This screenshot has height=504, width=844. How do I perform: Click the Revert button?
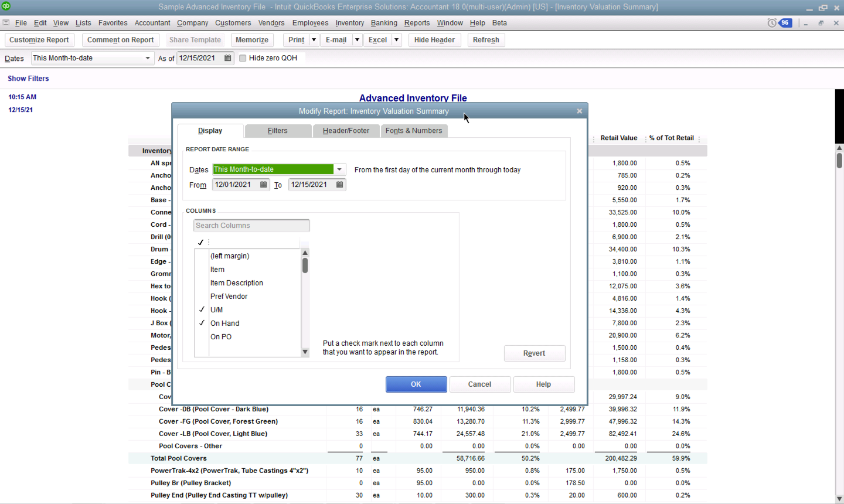(534, 353)
